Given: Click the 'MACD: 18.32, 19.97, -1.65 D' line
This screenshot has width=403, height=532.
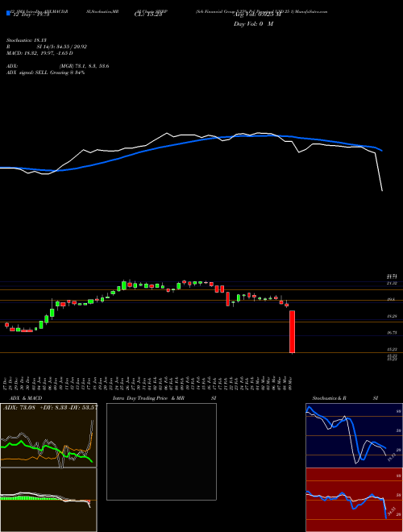Looking at the screenshot, I should click(39, 53).
